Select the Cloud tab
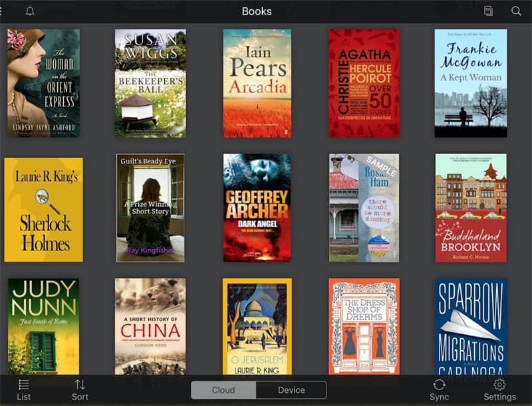Viewport: 532px width, 406px height. [223, 390]
